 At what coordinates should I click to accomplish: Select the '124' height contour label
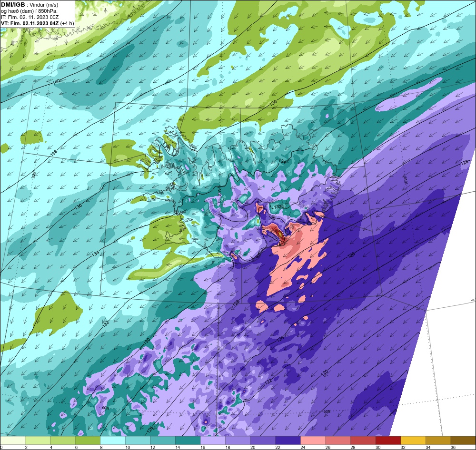(280, 339)
